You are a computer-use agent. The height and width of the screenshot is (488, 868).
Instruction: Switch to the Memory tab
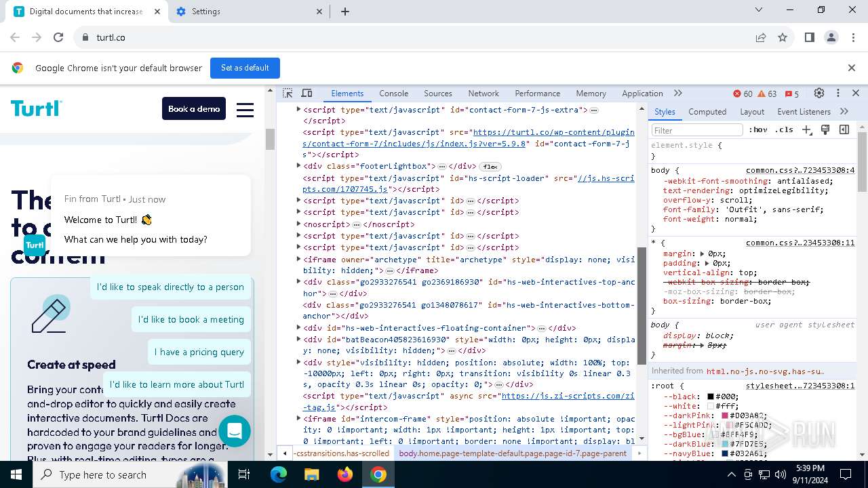point(591,94)
